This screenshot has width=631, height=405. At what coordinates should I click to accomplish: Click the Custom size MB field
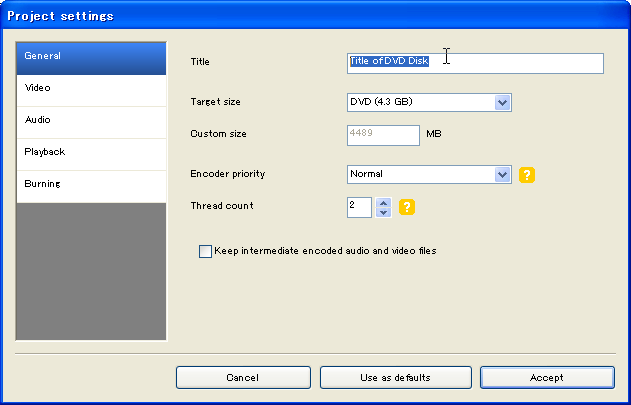382,134
